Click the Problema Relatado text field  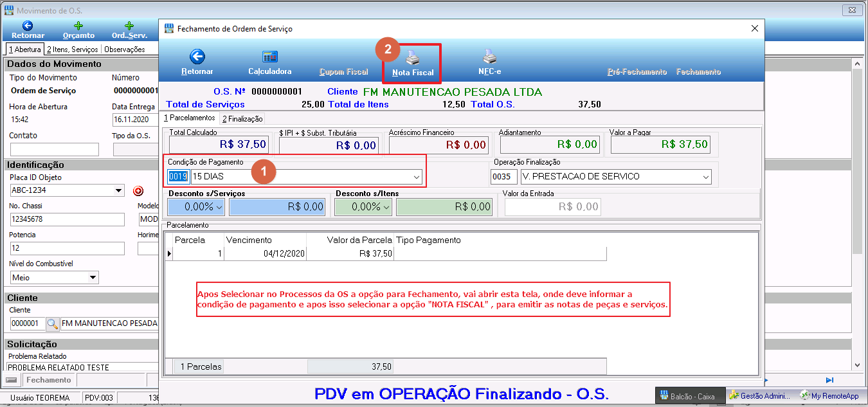pyautogui.click(x=82, y=368)
